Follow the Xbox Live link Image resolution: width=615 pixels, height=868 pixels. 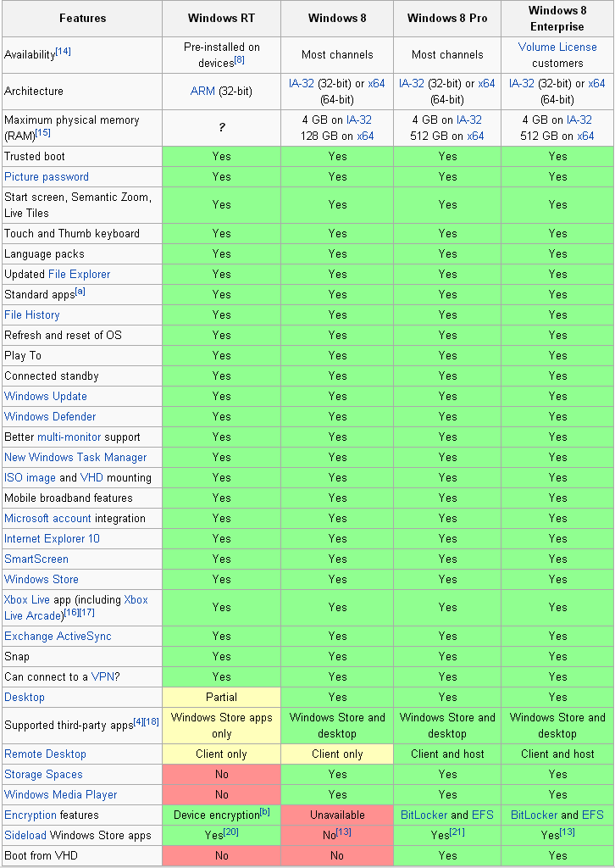point(27,599)
